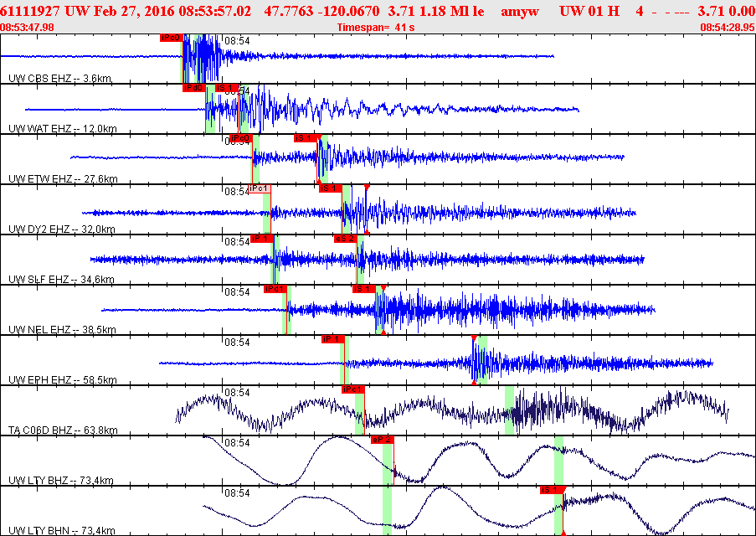Select the iPd1 pick flag on NEL trace
The height and width of the screenshot is (536, 756).
275,289
